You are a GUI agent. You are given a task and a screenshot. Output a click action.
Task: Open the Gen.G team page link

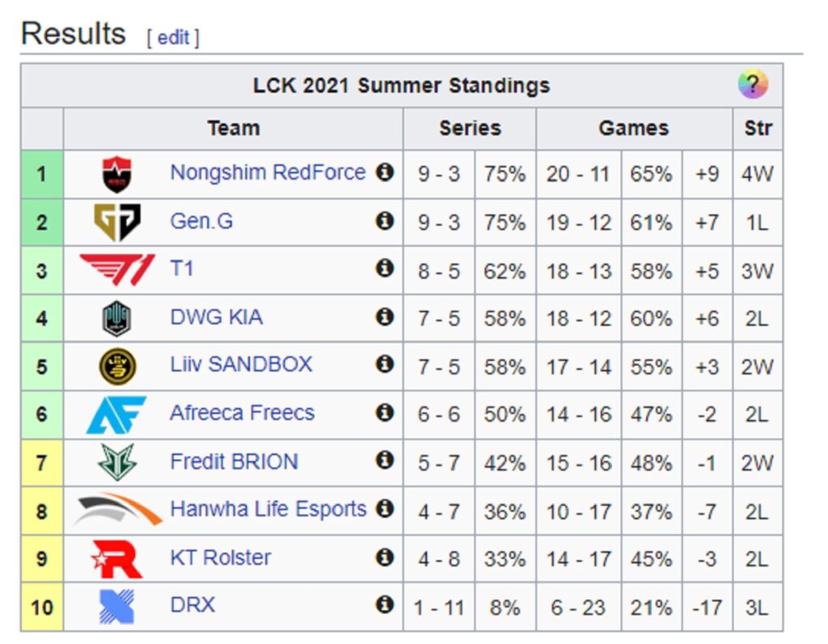(201, 221)
